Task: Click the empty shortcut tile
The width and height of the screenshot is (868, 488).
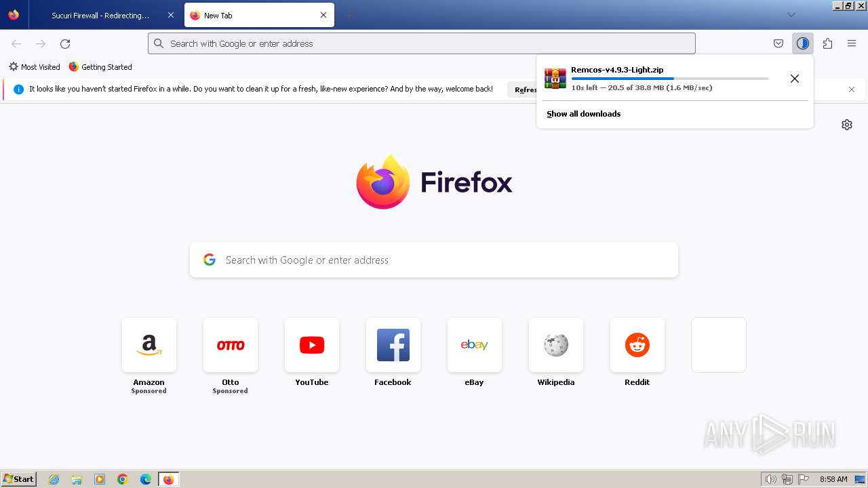Action: point(719,345)
